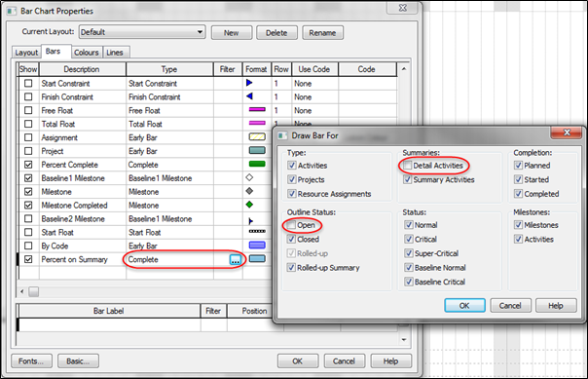Check the Open outline status checkbox

point(291,225)
